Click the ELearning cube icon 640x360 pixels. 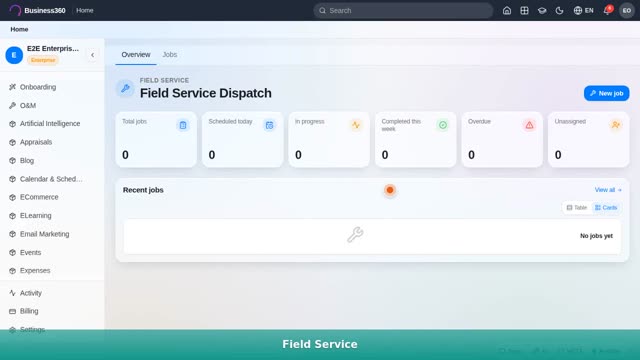(x=13, y=216)
